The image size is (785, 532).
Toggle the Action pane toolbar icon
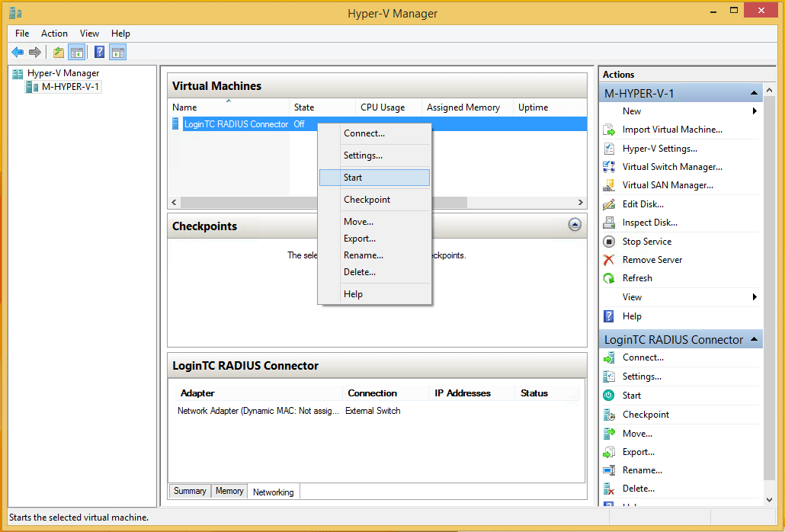pyautogui.click(x=118, y=52)
